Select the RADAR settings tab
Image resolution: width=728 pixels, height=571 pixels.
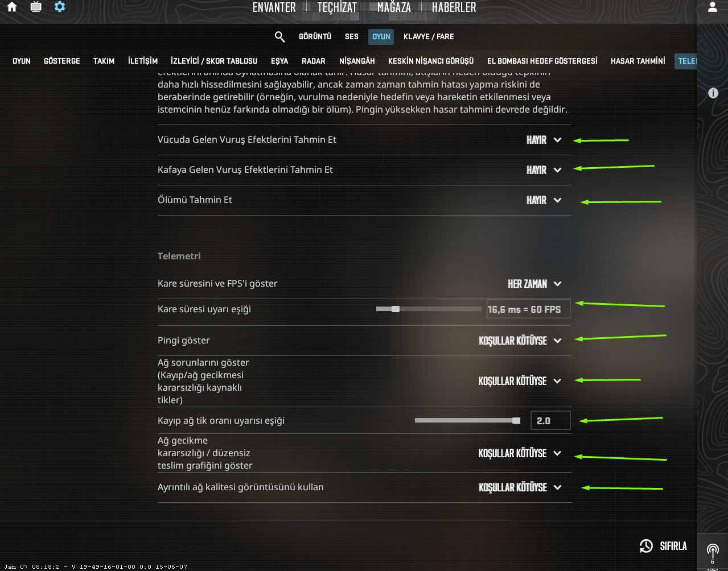pos(313,61)
